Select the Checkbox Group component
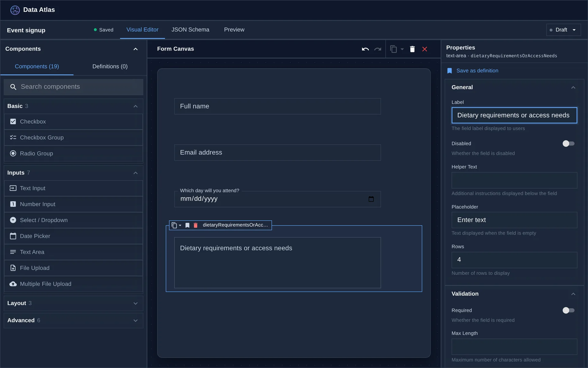588x368 pixels. (x=73, y=138)
